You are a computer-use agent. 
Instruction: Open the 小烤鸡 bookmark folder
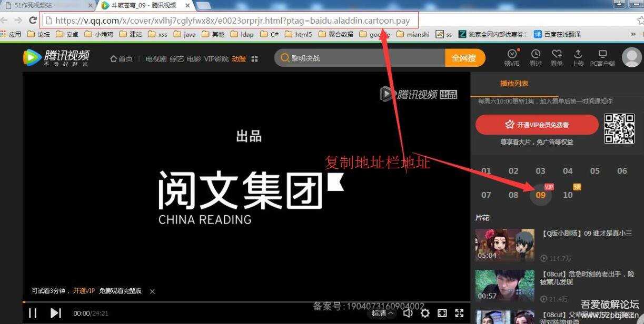pyautogui.click(x=98, y=34)
